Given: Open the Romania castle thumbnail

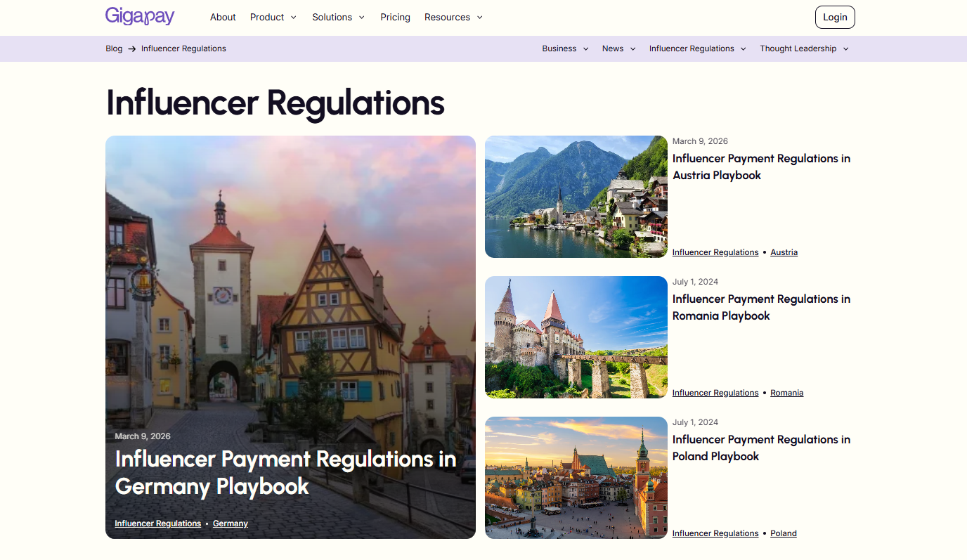Looking at the screenshot, I should pyautogui.click(x=576, y=337).
